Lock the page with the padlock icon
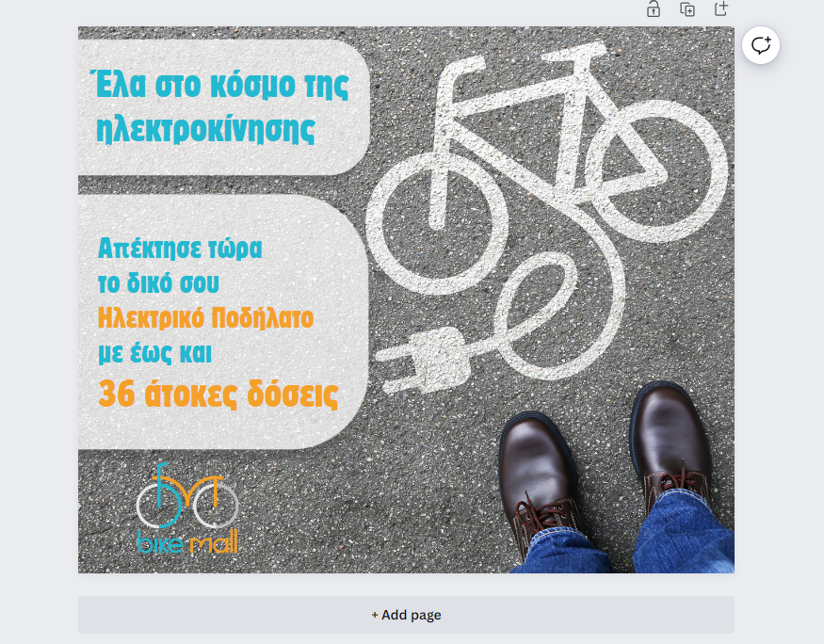This screenshot has width=824, height=644. pos(654,9)
